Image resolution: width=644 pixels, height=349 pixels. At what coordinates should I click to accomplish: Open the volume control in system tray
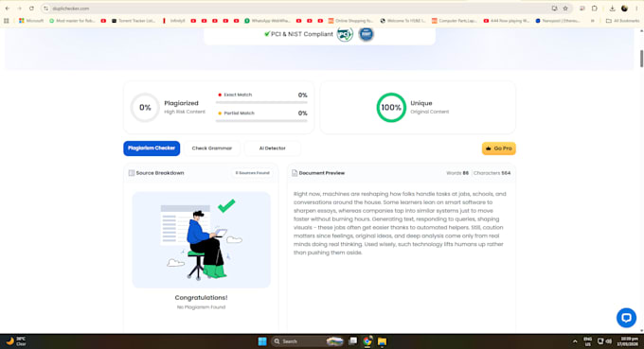pyautogui.click(x=609, y=341)
